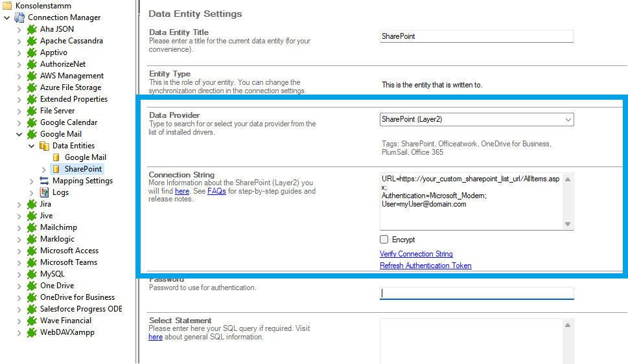The width and height of the screenshot is (628, 364).
Task: Collapse the Google Mail connection node
Action: coord(19,134)
